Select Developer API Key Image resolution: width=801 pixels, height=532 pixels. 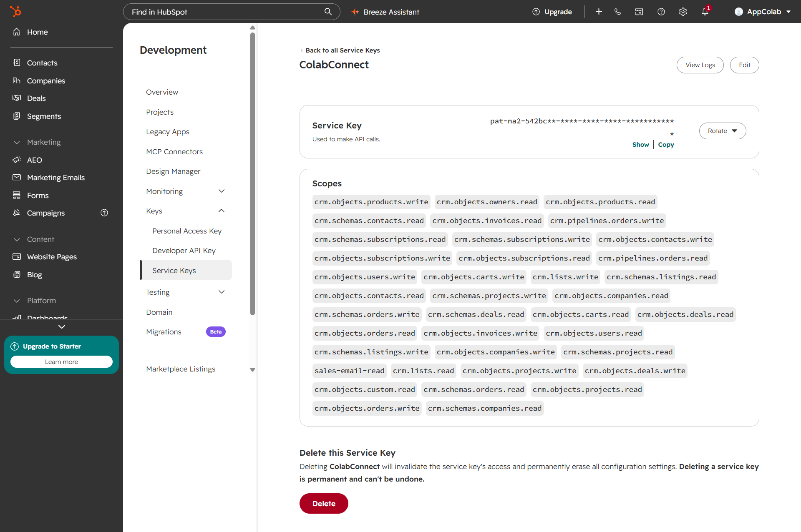coord(184,250)
